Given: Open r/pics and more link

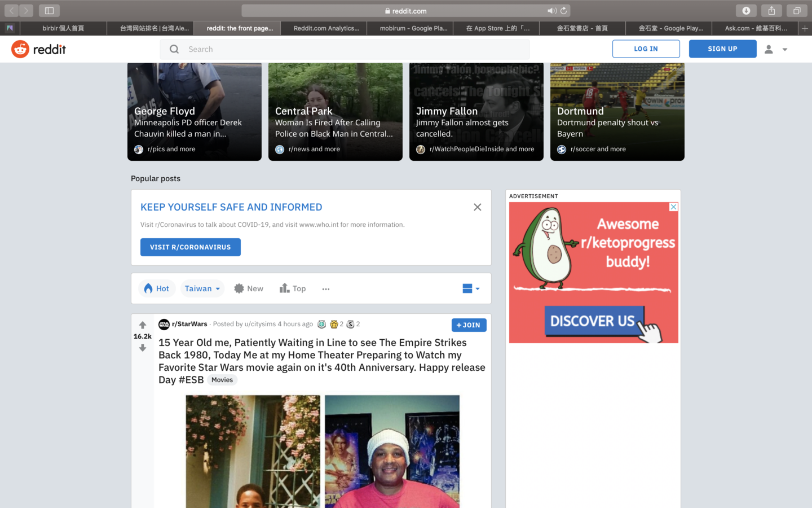Looking at the screenshot, I should click(171, 149).
